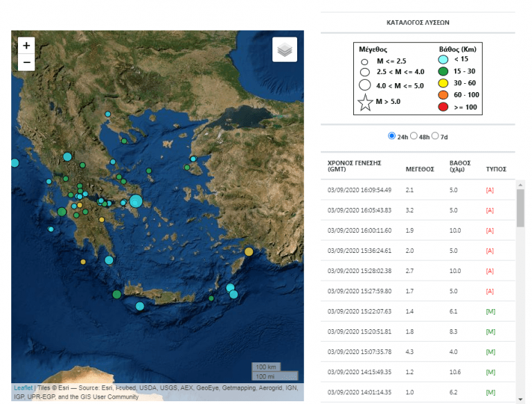Zoom in the map with plus button
This screenshot has width=532, height=404.
(x=26, y=46)
